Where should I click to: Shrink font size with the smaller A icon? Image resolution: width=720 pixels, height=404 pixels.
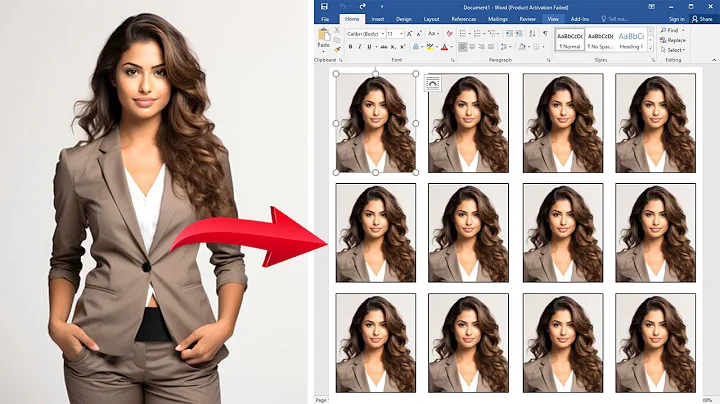419,34
